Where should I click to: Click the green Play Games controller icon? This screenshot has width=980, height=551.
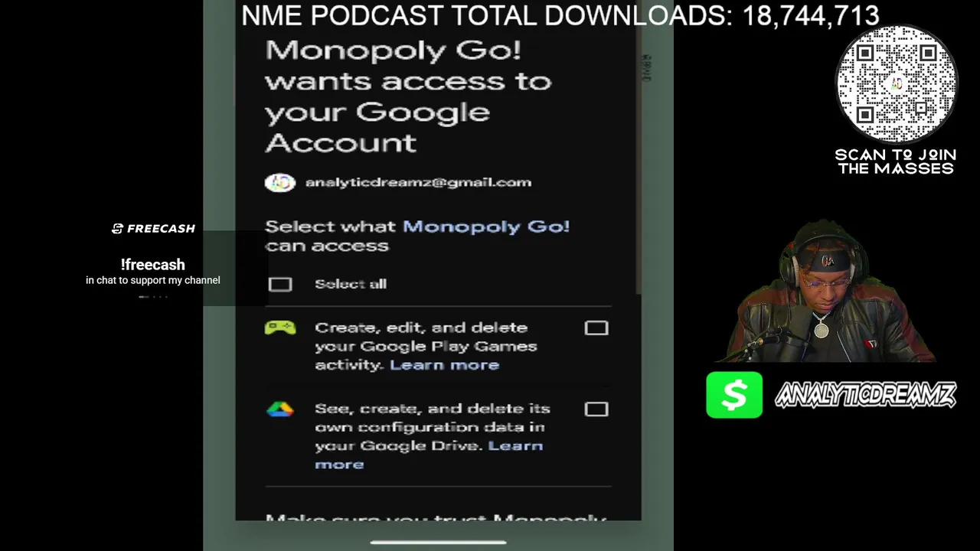280,328
